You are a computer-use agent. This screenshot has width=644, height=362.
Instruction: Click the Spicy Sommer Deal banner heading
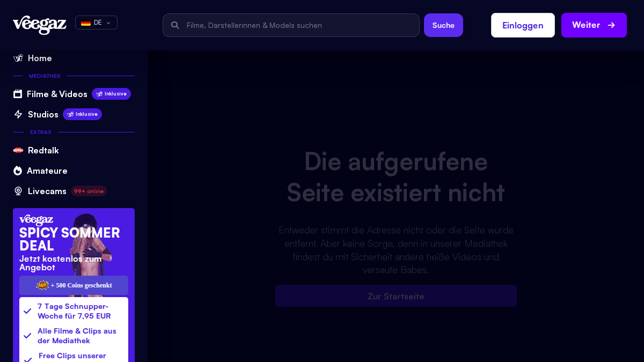click(x=70, y=239)
